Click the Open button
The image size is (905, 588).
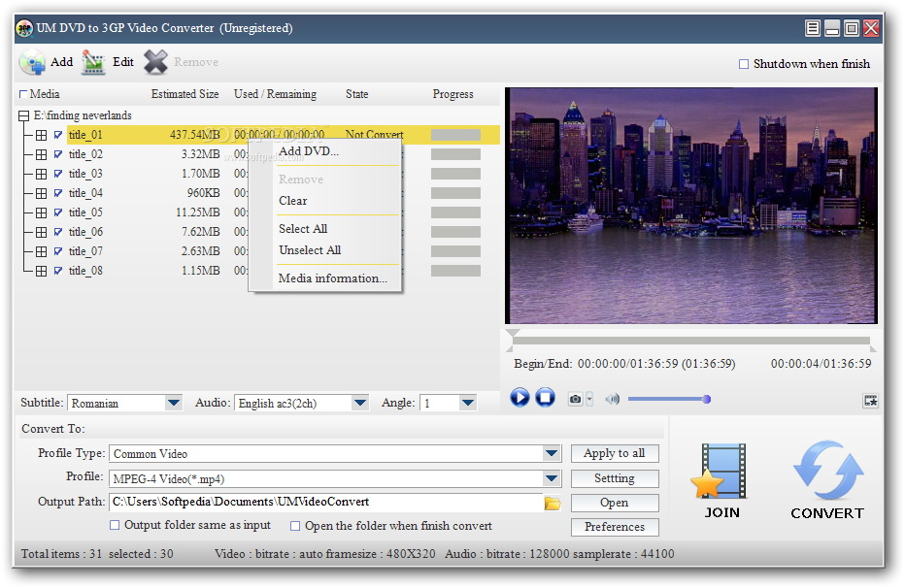614,503
